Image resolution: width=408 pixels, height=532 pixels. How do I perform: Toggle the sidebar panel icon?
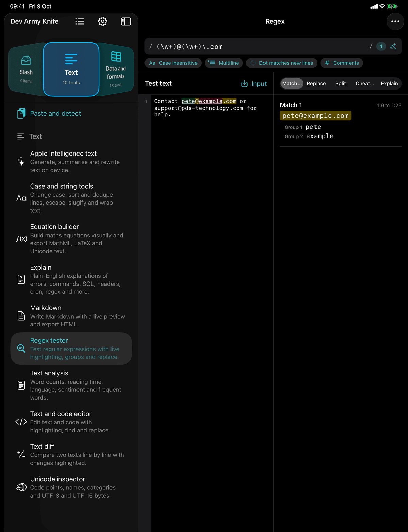pyautogui.click(x=126, y=21)
